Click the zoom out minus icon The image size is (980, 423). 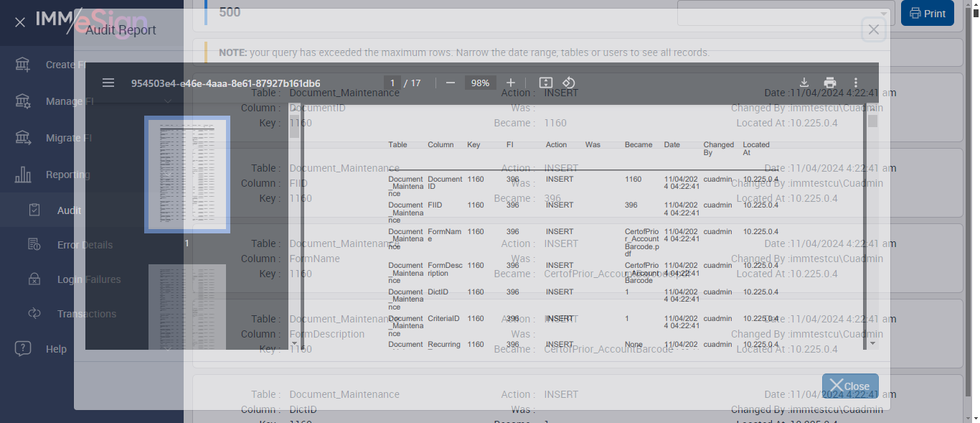coord(451,83)
